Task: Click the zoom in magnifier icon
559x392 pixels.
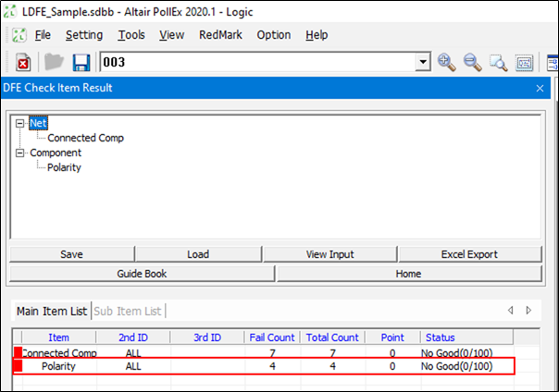Action: [447, 63]
